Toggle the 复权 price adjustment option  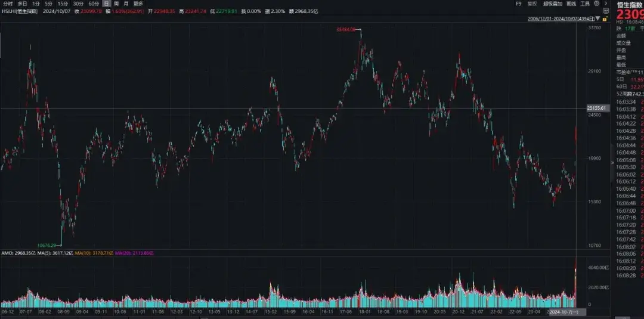(532, 4)
